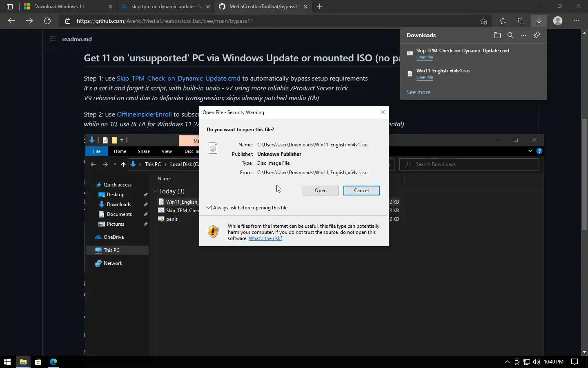
Task: Click Cancel in the security warning dialog
Action: click(361, 191)
